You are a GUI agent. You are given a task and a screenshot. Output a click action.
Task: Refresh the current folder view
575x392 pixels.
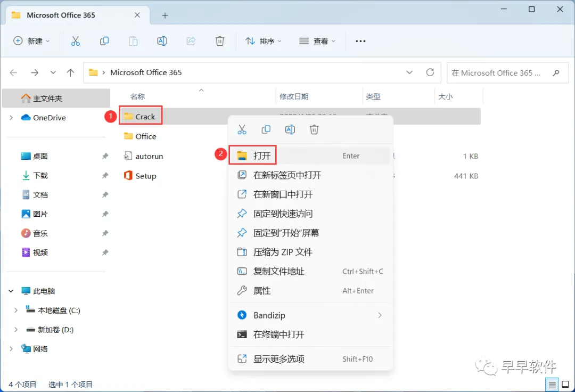tap(430, 72)
